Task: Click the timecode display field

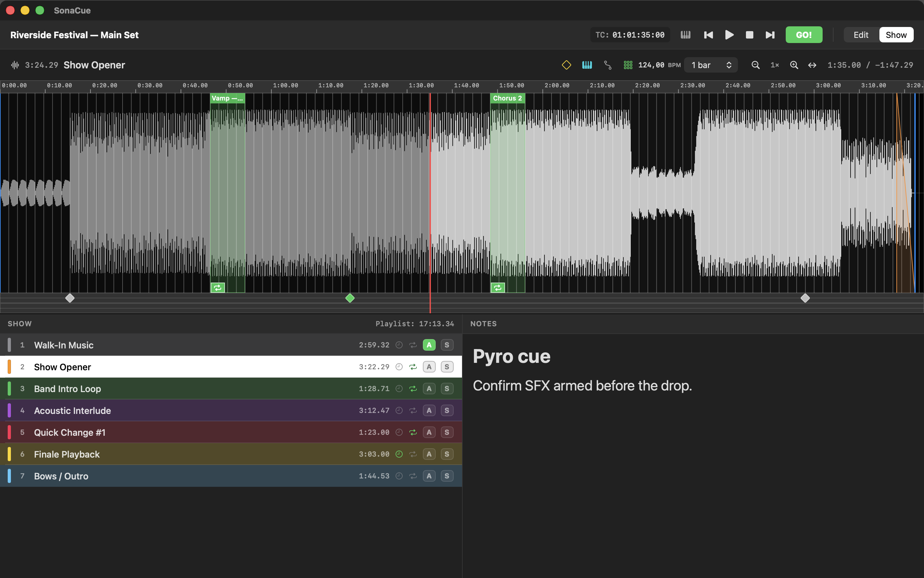Action: coord(630,35)
